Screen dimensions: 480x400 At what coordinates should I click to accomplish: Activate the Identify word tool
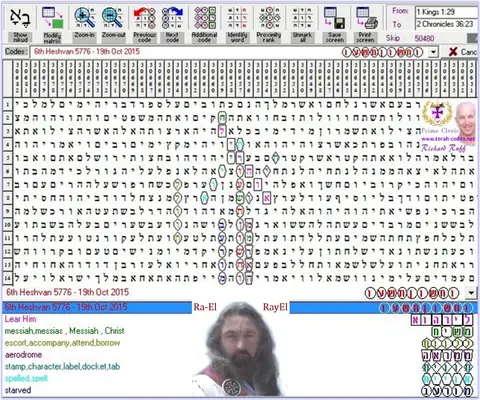237,18
